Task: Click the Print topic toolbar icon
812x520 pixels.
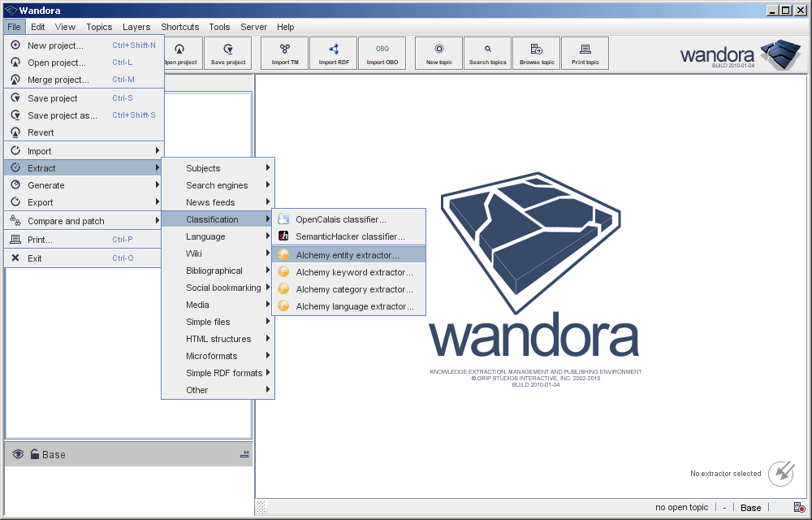Action: coord(585,53)
